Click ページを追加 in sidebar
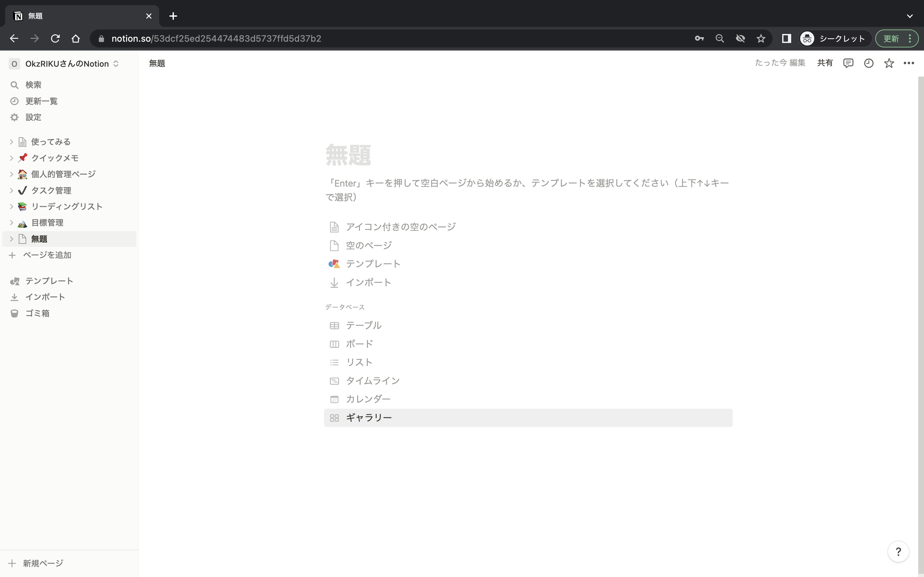The width and height of the screenshot is (924, 577). (x=47, y=255)
